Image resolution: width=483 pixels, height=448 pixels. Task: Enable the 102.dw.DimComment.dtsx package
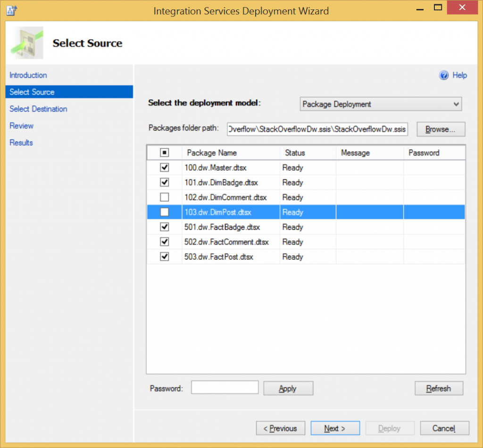click(164, 197)
